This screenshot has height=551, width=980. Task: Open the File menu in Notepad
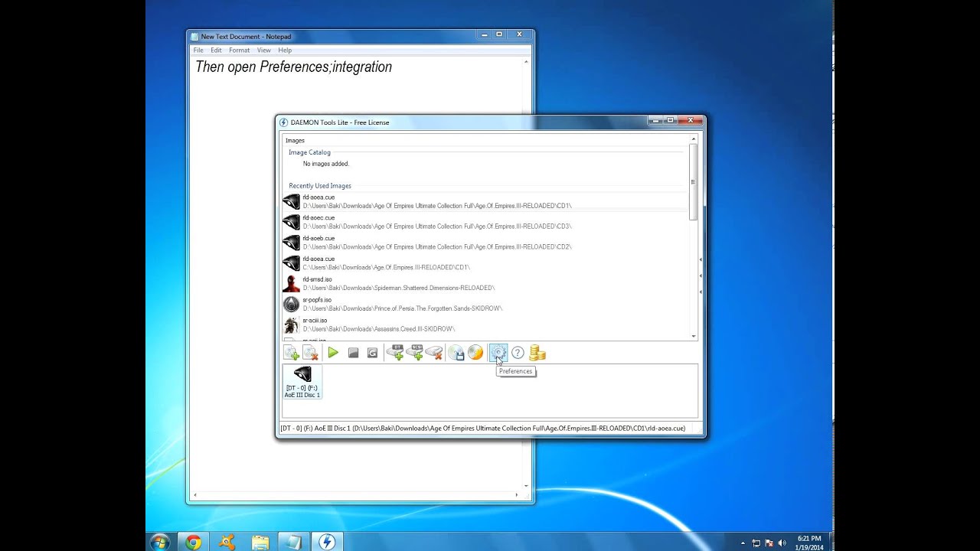coord(198,50)
